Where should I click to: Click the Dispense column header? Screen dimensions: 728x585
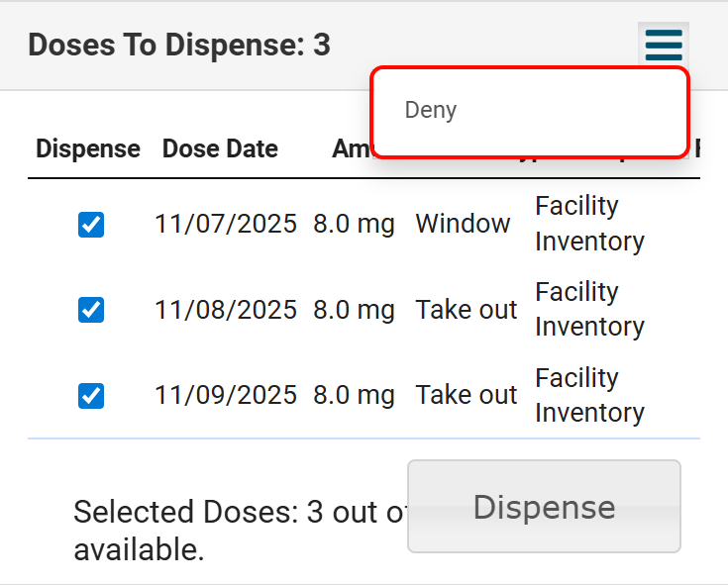[88, 149]
